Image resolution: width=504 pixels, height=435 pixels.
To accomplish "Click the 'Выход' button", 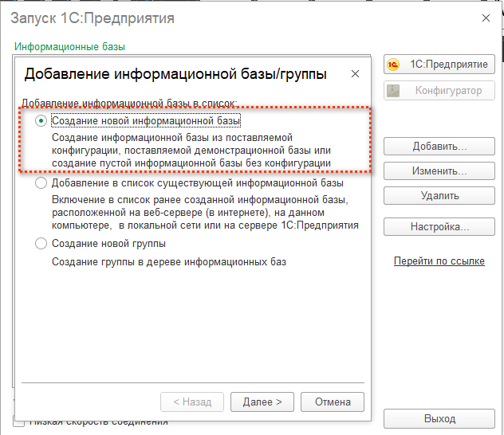I will coord(439,418).
